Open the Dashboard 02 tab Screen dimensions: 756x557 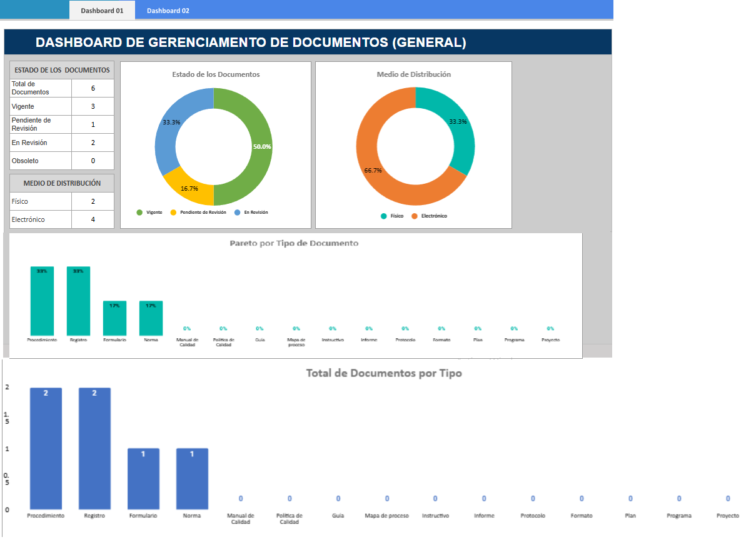click(x=168, y=11)
